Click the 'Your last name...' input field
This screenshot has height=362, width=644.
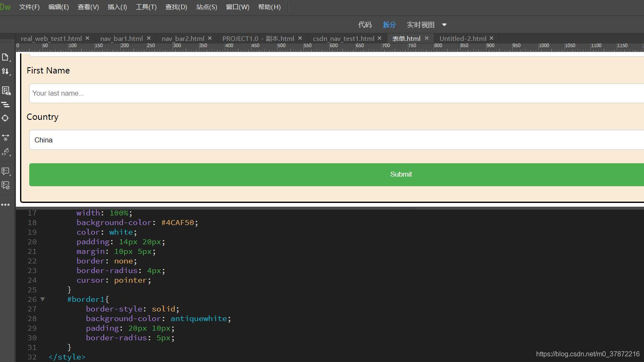click(336, 93)
